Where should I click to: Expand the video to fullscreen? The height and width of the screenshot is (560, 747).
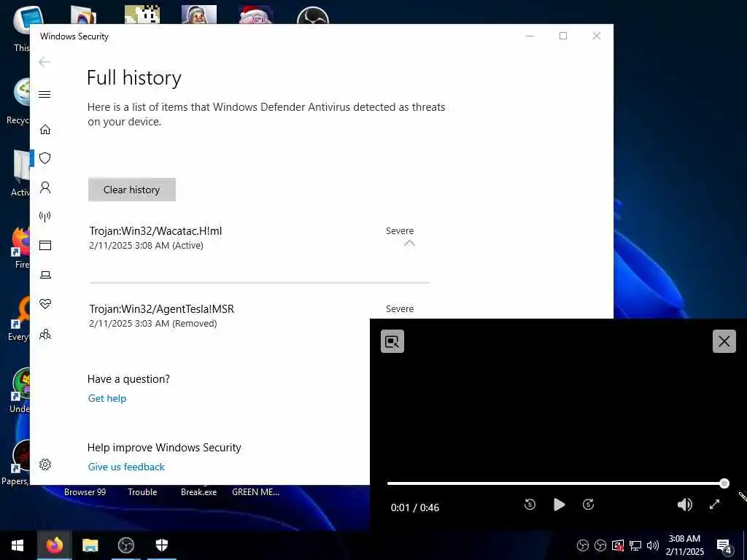point(714,505)
